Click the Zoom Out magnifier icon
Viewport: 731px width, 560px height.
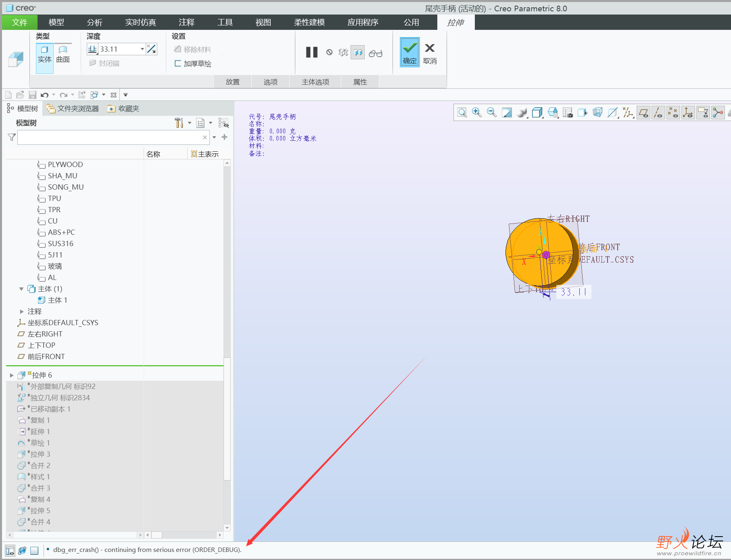pyautogui.click(x=491, y=113)
